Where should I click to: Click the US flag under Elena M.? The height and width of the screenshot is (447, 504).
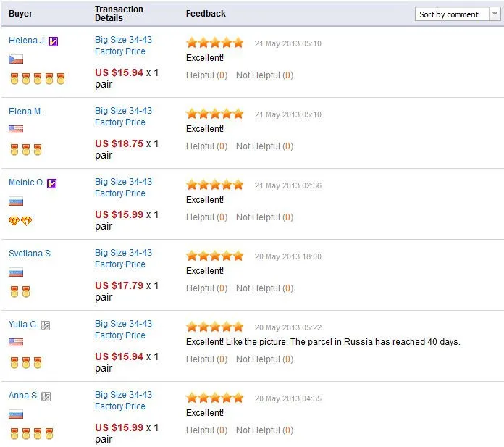(16, 130)
